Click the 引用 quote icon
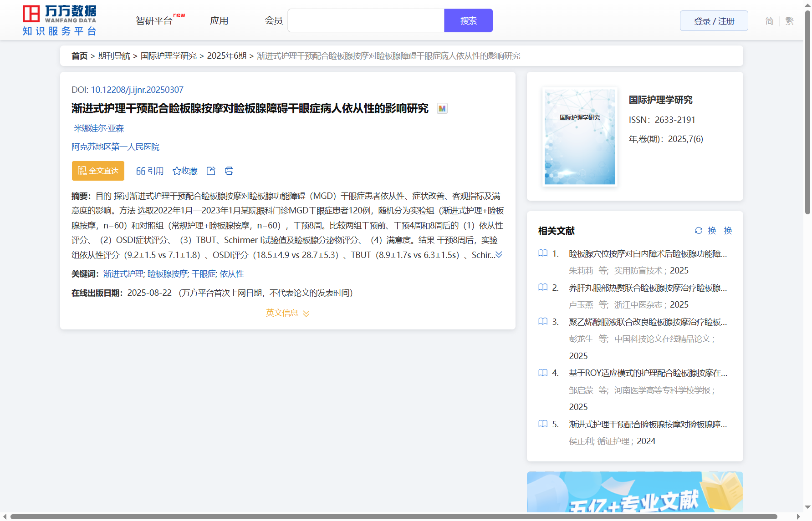This screenshot has height=521, width=812. pos(141,171)
